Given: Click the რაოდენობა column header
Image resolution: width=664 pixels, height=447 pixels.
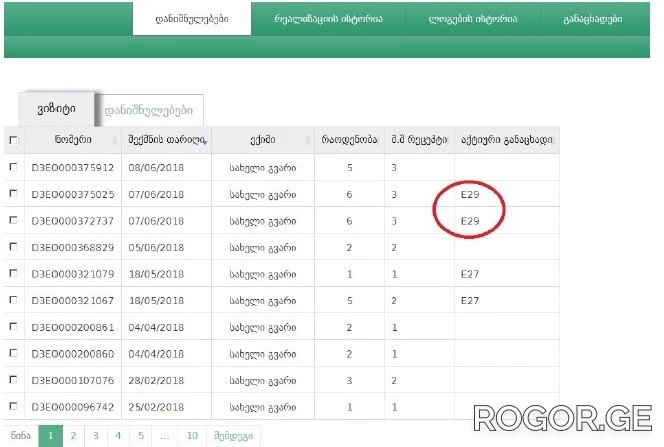Looking at the screenshot, I should click(x=349, y=140).
